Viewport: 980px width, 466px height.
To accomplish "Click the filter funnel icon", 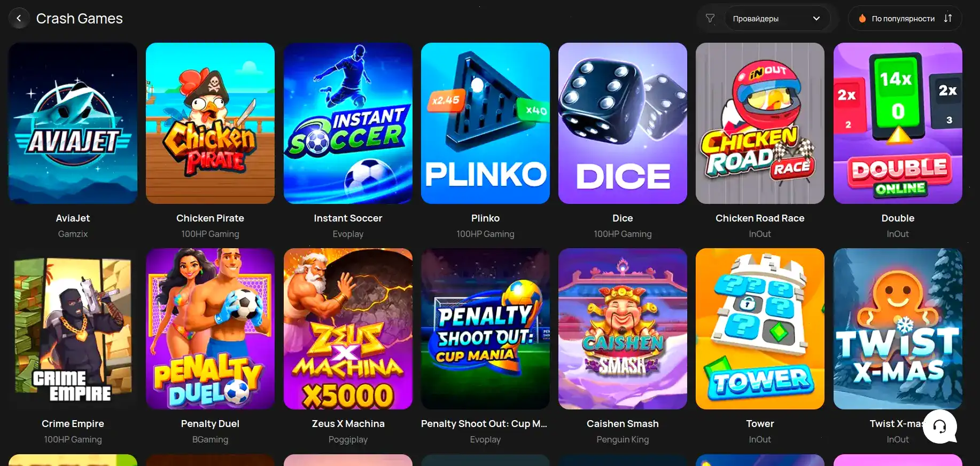I will [710, 19].
